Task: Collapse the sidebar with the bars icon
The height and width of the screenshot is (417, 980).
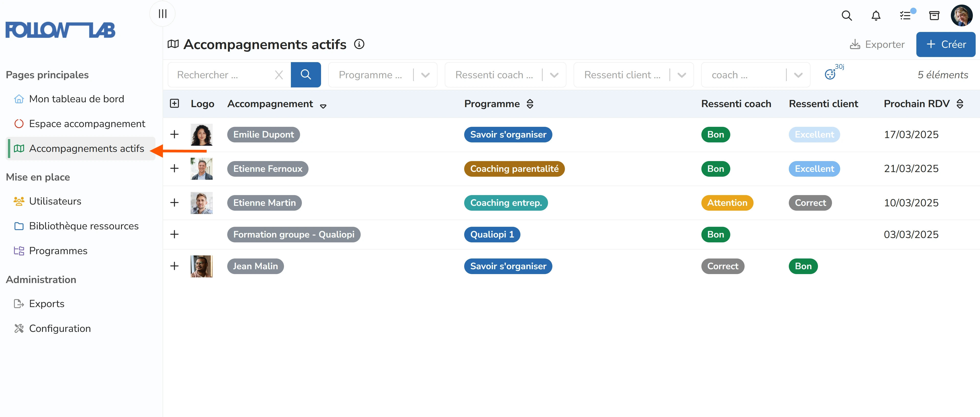Action: 163,14
